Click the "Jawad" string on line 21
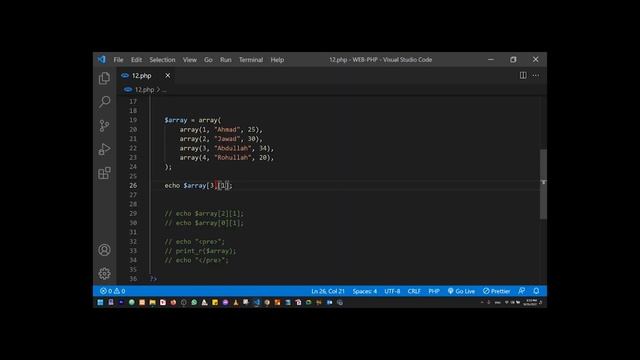This screenshot has height=360, width=640. [227, 139]
